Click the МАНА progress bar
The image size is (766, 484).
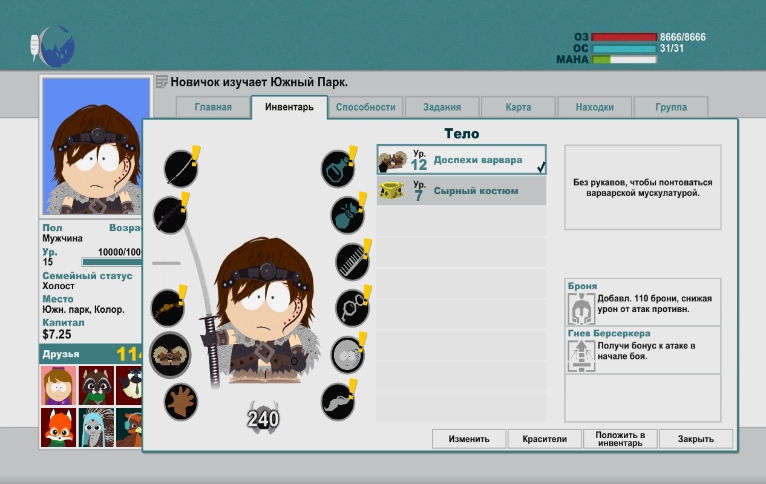(624, 60)
